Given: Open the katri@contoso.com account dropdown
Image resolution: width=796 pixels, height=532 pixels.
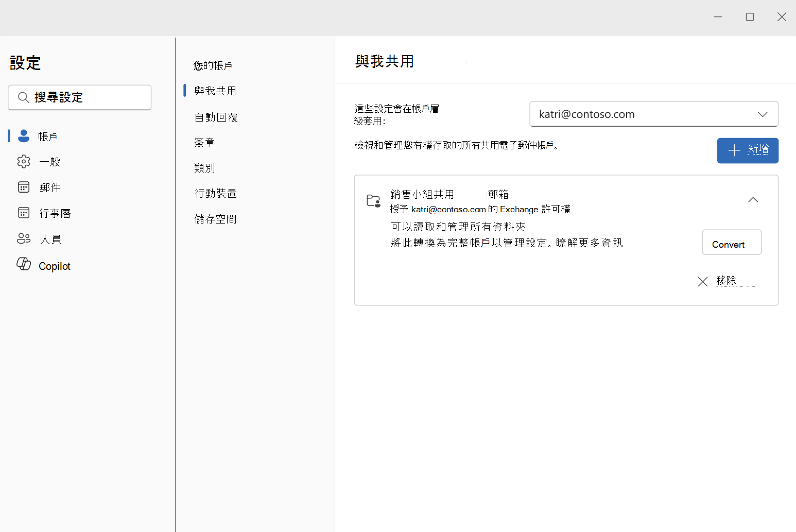Looking at the screenshot, I should pos(654,114).
